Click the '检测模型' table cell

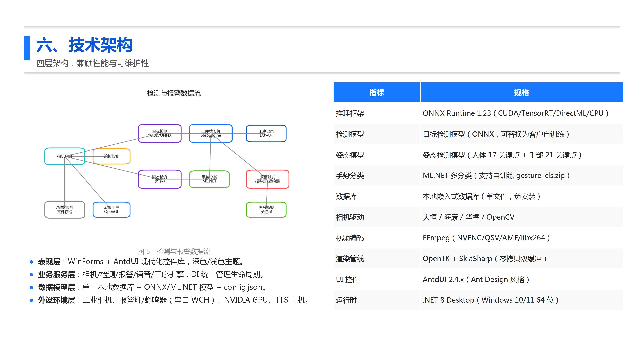377,134
